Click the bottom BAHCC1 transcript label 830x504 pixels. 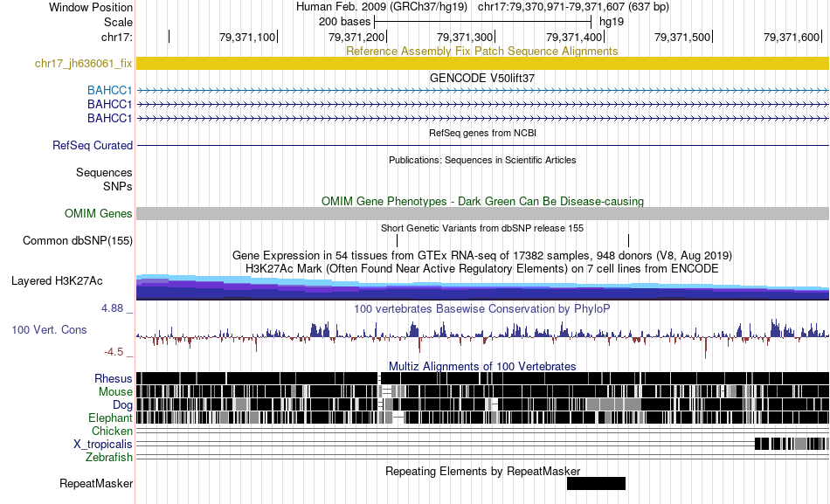[x=109, y=118]
